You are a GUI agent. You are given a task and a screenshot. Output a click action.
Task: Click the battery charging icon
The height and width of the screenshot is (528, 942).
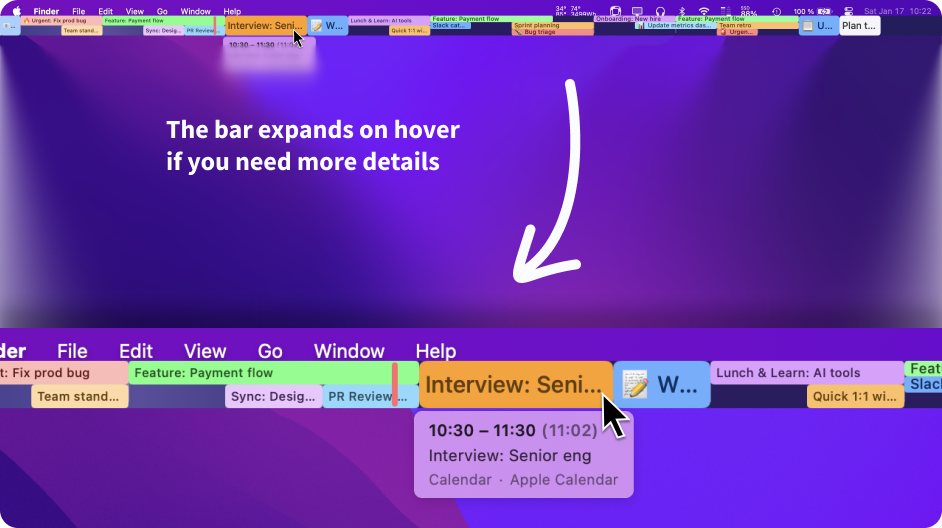[x=825, y=11]
